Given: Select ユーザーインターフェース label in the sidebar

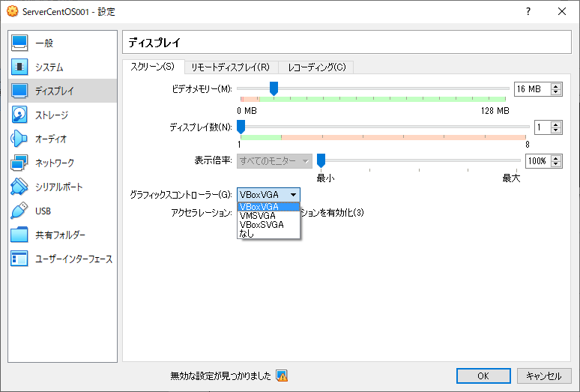Looking at the screenshot, I should point(74,259).
